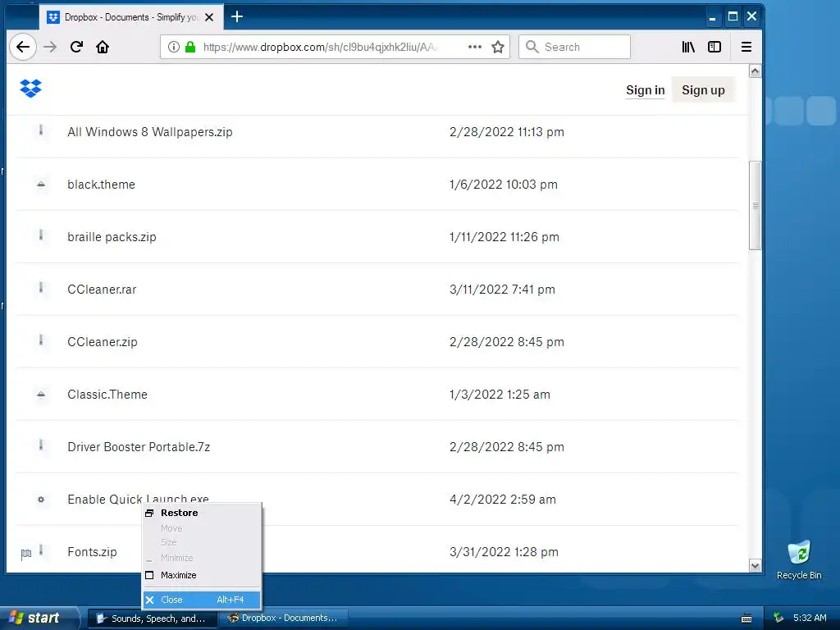Show site information via the info icon
Screen dimensions: 840x630
tap(174, 47)
